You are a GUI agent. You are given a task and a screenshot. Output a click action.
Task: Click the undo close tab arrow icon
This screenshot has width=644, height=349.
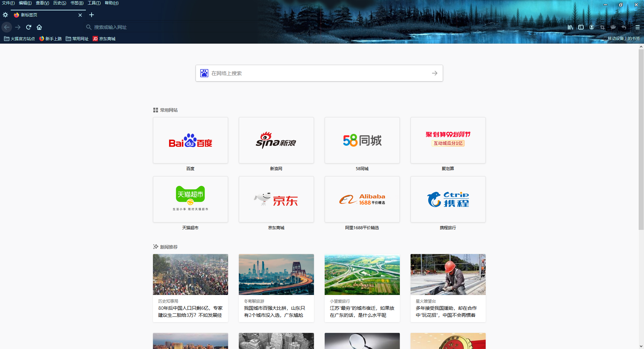coord(624,27)
